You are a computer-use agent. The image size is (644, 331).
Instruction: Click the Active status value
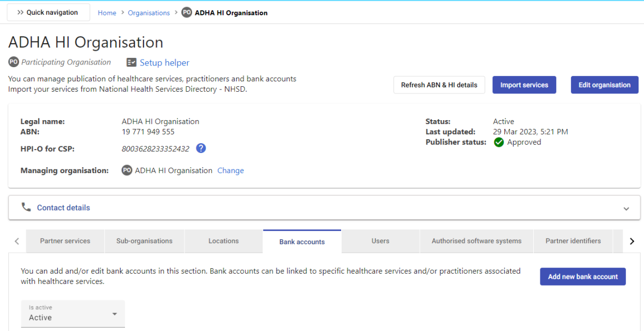coord(504,121)
